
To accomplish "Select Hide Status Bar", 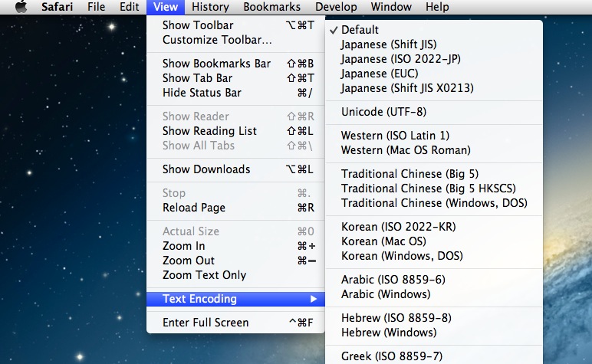I will [x=235, y=93].
